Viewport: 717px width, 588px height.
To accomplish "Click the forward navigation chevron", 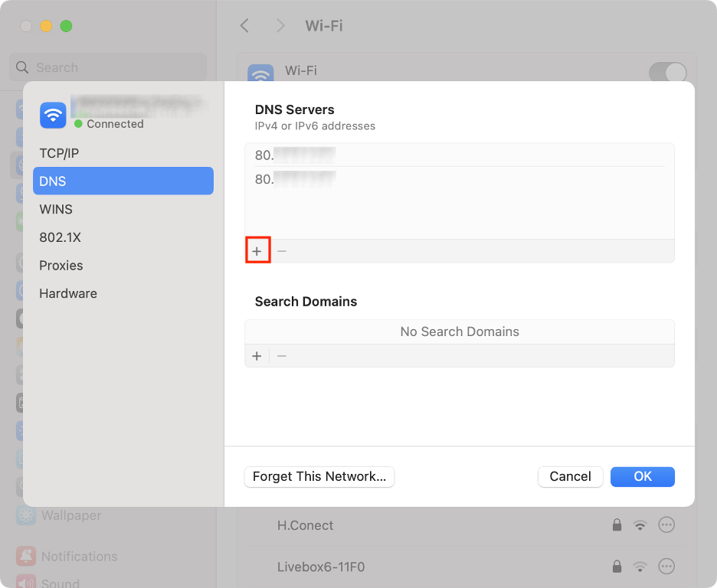I will [280, 25].
